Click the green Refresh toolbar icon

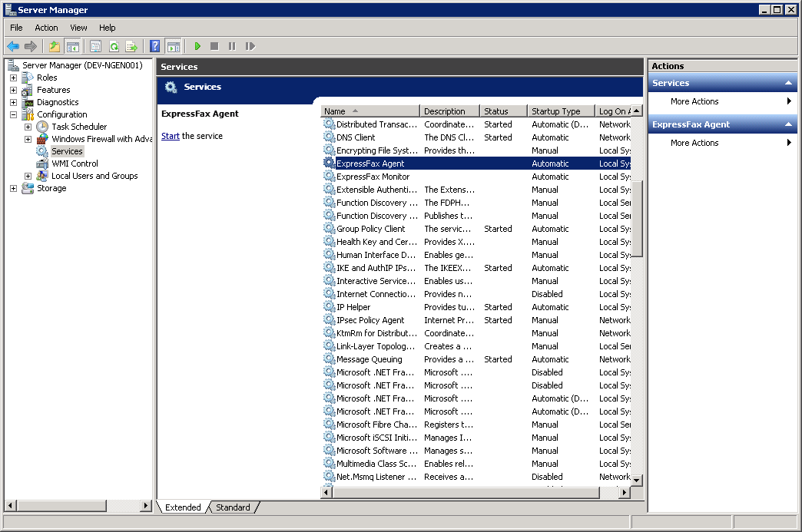114,47
